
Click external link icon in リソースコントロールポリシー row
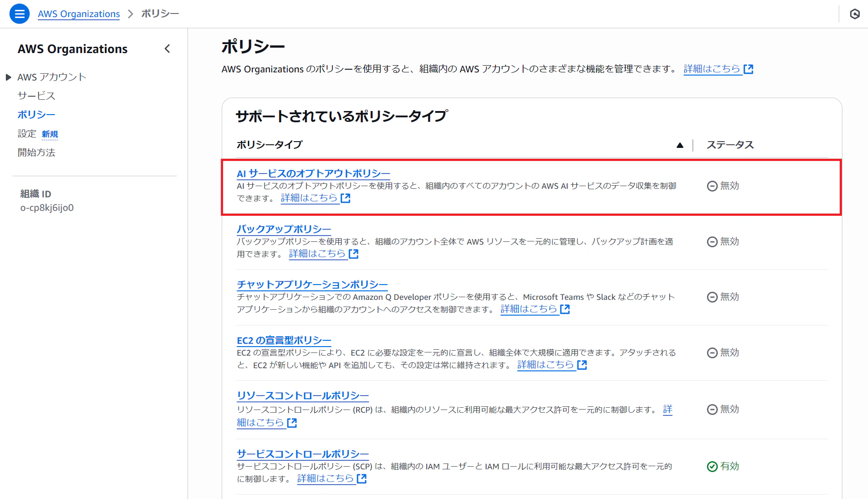[292, 423]
